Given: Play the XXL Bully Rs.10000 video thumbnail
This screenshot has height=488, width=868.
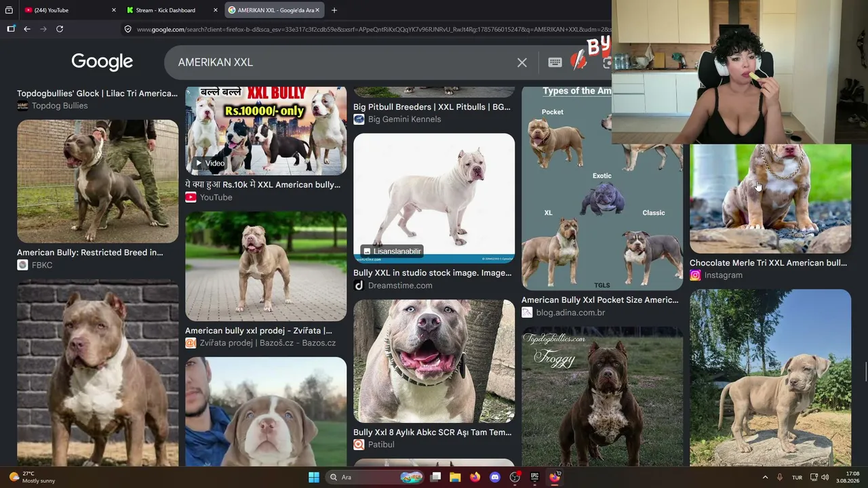Looking at the screenshot, I should tap(266, 131).
